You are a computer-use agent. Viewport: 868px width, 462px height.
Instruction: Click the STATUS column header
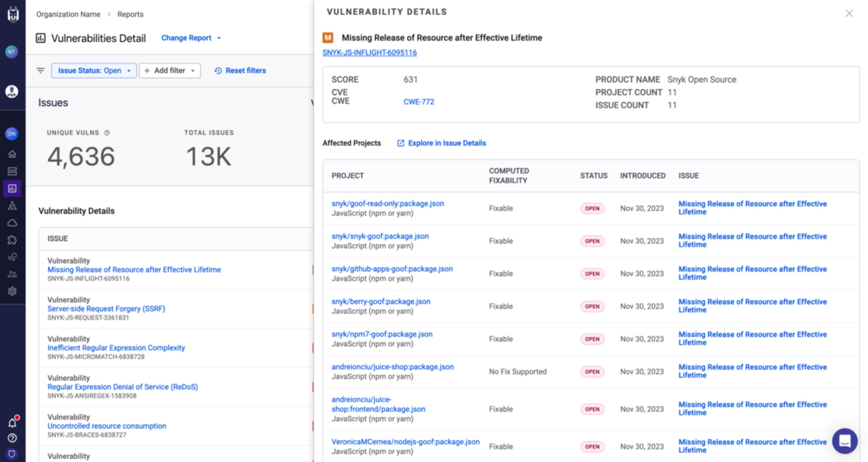coord(593,176)
